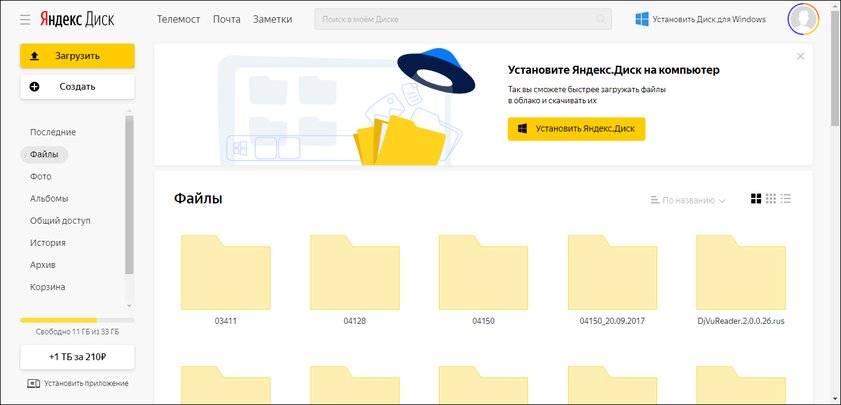841x405 pixels.
Task: Click the device icon beside Установить приложение
Action: pyautogui.click(x=33, y=383)
